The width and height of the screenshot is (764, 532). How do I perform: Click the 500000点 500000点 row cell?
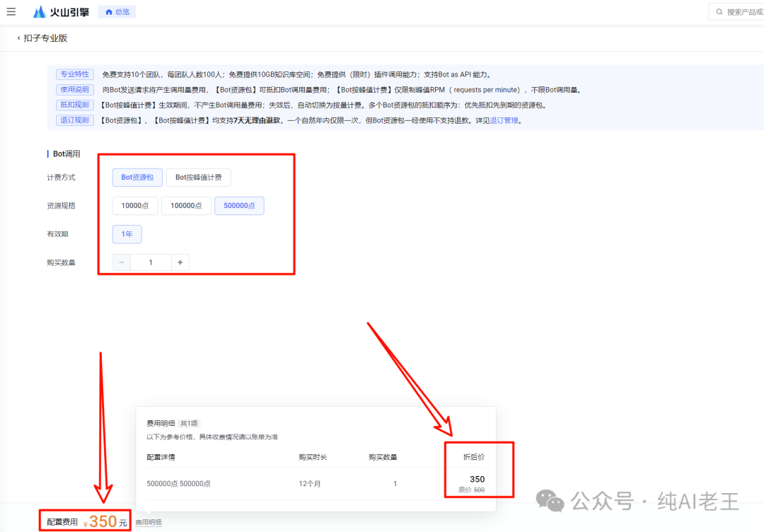click(178, 484)
